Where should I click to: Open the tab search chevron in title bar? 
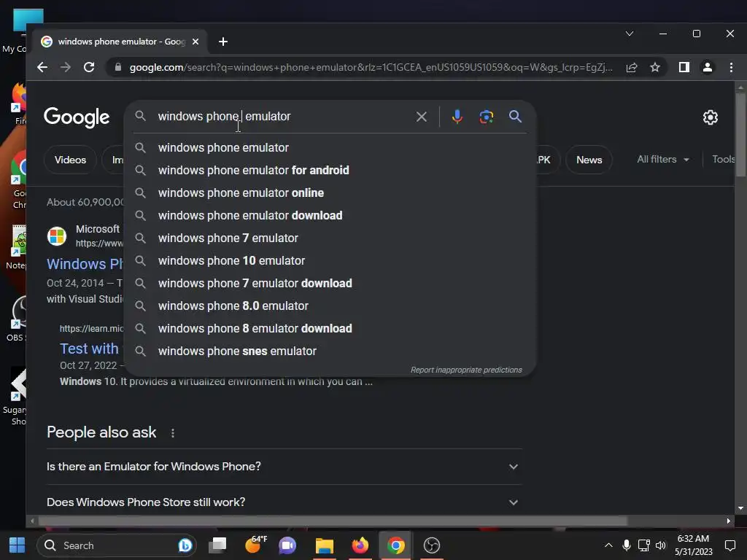point(630,34)
